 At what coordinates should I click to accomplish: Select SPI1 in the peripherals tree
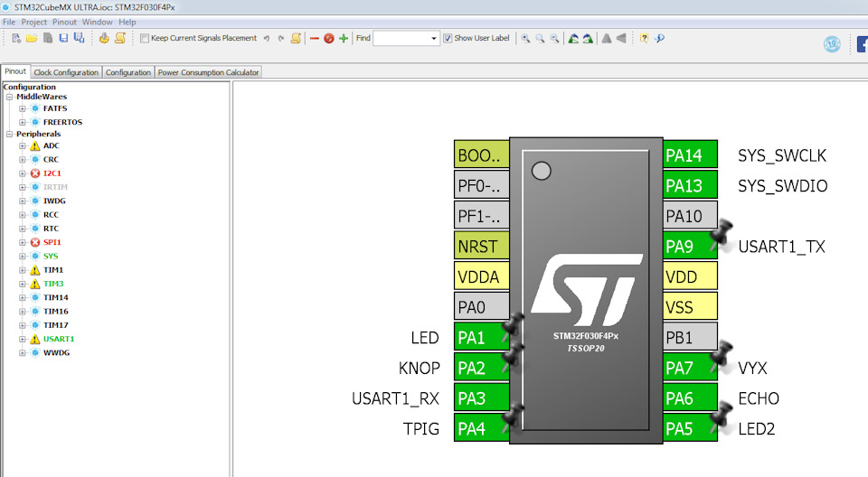pos(52,242)
